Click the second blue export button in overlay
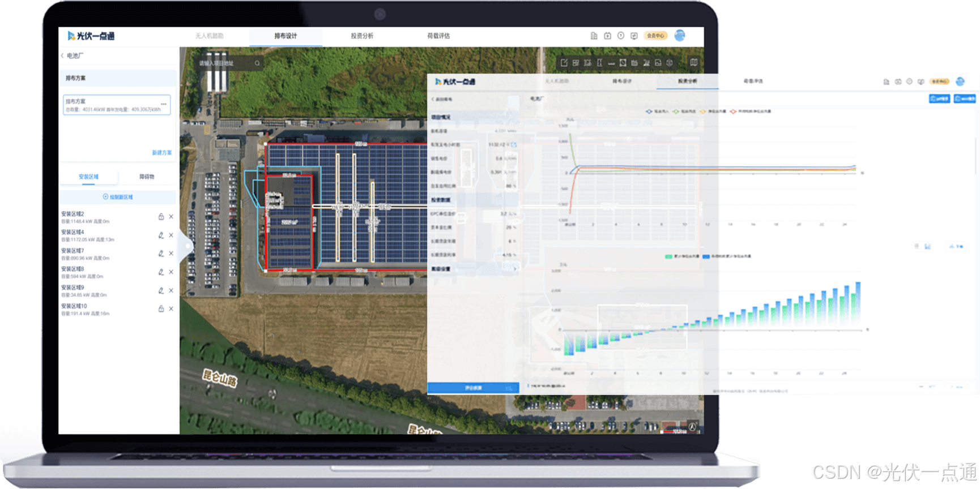The height and width of the screenshot is (489, 980). [964, 98]
